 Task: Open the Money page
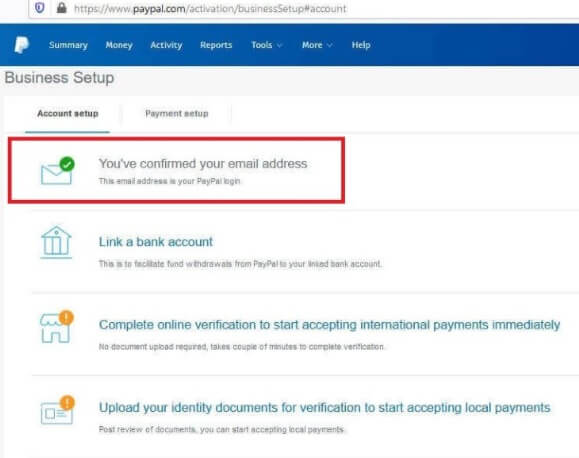[119, 45]
